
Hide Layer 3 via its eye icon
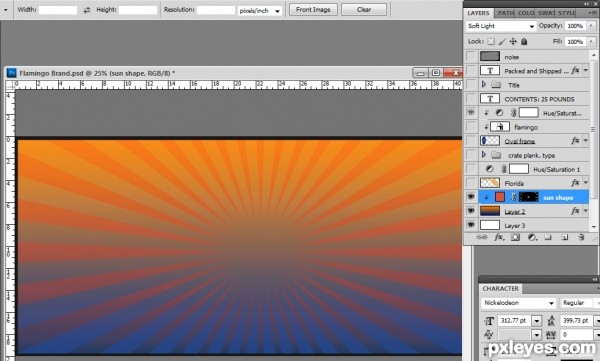pos(471,225)
